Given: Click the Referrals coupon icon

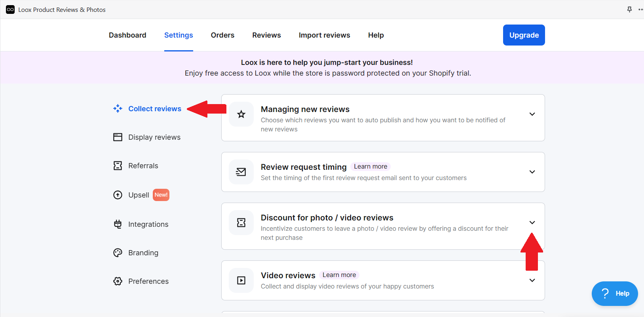Looking at the screenshot, I should pos(118,165).
